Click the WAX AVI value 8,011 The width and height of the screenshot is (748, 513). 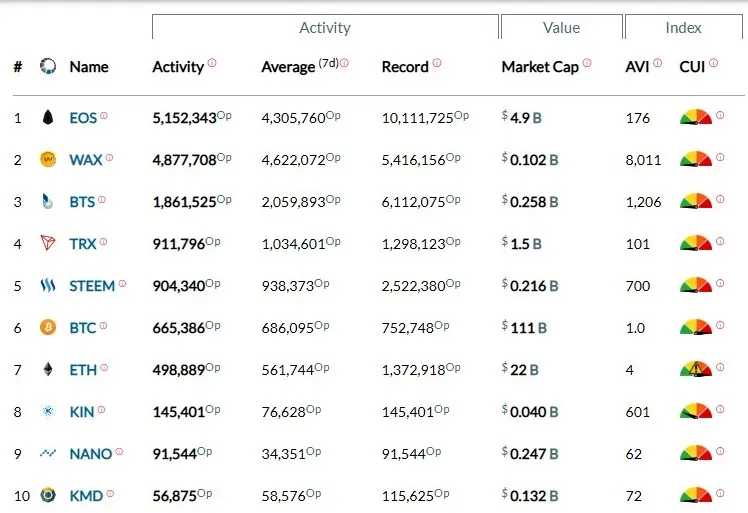point(644,160)
